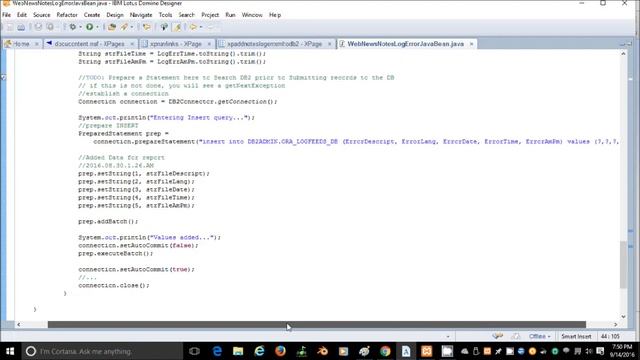Image resolution: width=640 pixels, height=360 pixels.
Task: Click the Save toolbar icon
Action: (x=10, y=27)
